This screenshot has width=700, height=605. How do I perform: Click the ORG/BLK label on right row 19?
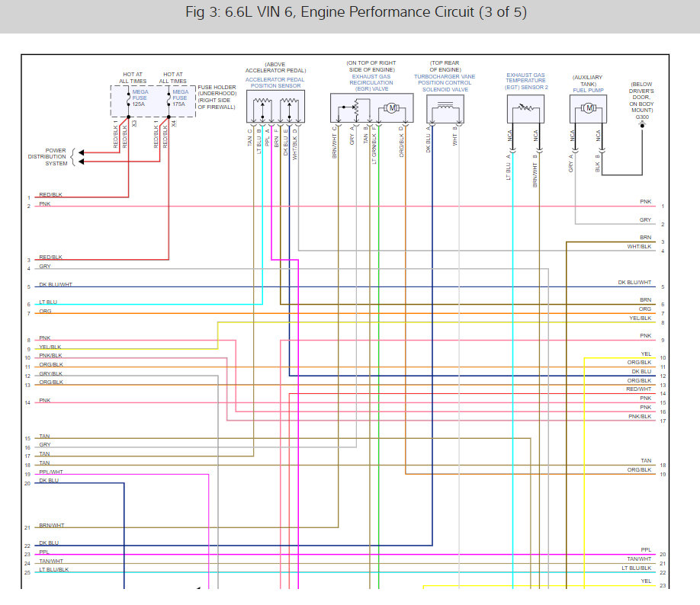pos(639,470)
